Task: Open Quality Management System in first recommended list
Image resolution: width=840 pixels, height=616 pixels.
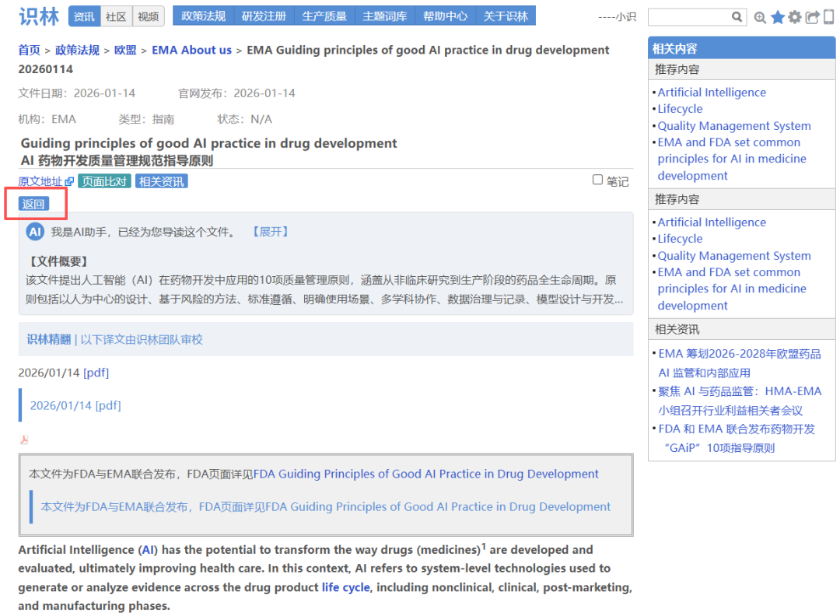Action: pyautogui.click(x=733, y=126)
